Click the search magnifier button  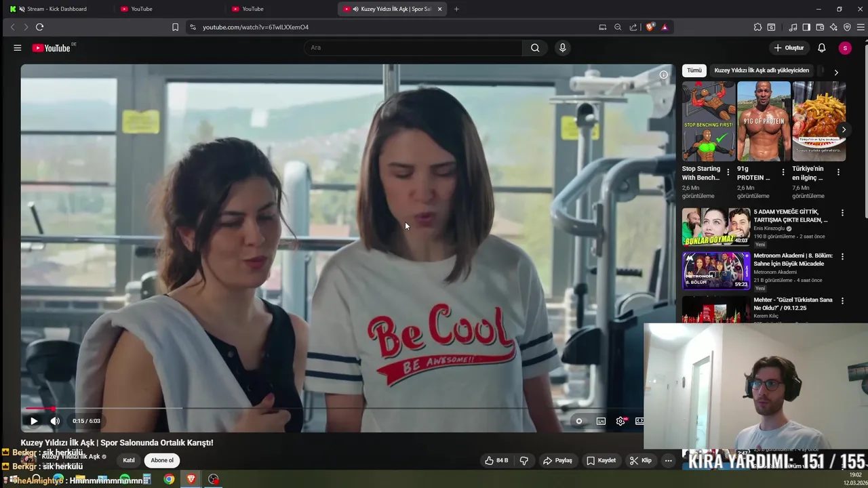[x=535, y=47]
